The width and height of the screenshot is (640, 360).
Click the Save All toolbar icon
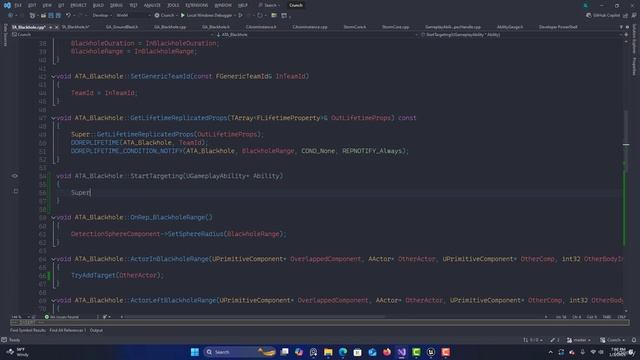pos(58,16)
